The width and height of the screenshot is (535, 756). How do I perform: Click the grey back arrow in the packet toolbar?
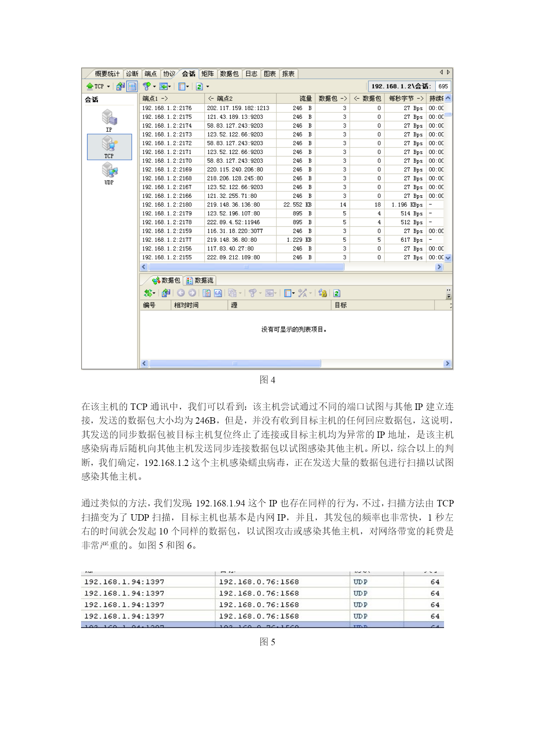pos(181,293)
